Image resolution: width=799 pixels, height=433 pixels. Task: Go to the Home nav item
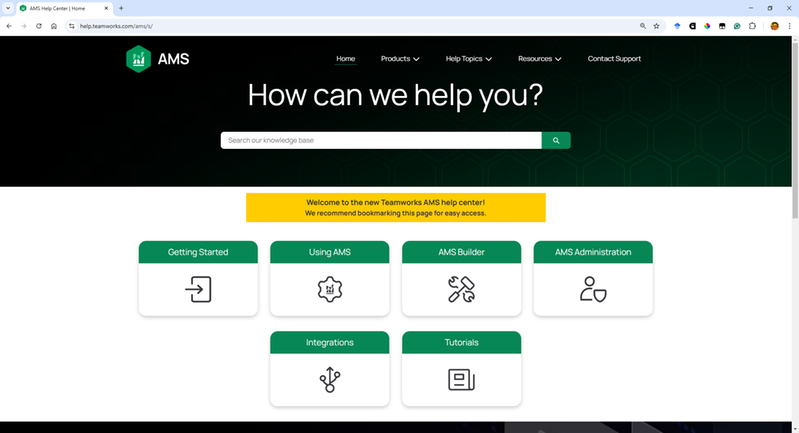pos(345,59)
